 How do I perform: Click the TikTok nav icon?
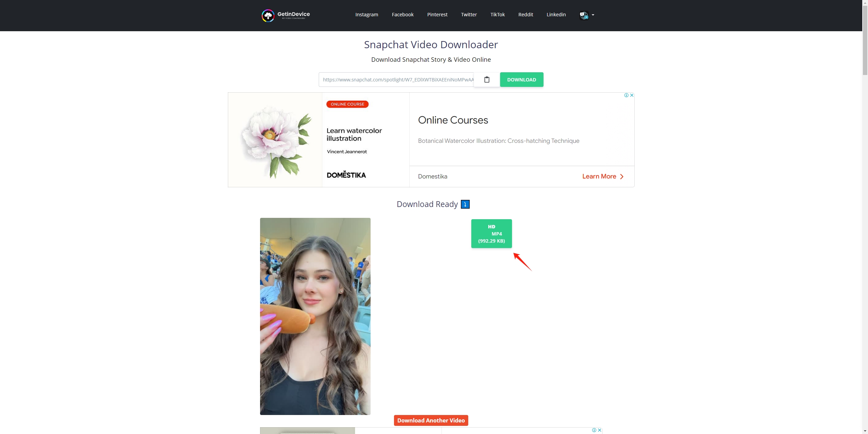coord(498,15)
